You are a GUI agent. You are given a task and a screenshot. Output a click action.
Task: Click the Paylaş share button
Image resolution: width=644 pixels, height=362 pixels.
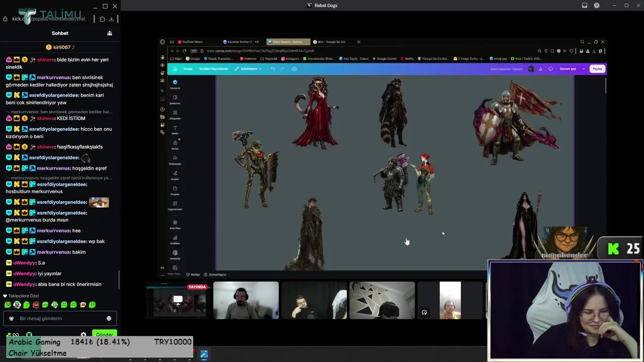[597, 69]
